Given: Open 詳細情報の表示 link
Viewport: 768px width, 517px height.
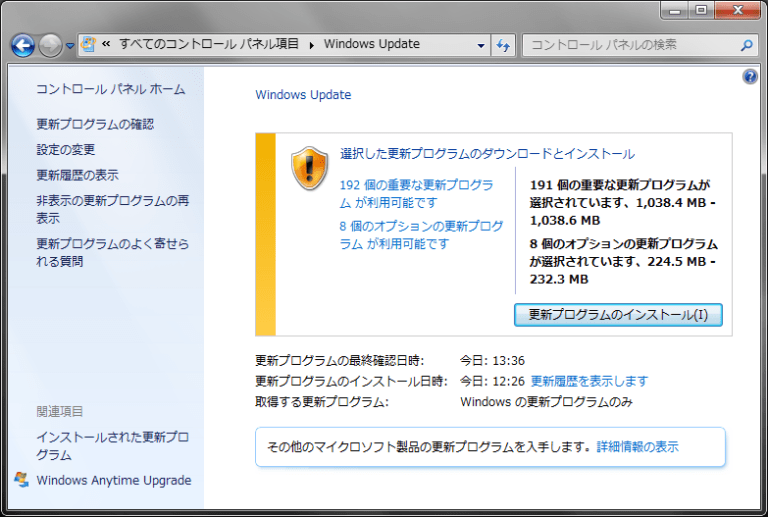Looking at the screenshot, I should [637, 446].
